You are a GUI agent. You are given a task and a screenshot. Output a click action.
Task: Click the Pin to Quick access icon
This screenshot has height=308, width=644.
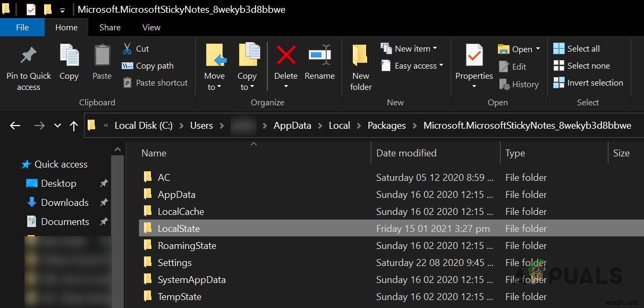[28, 56]
